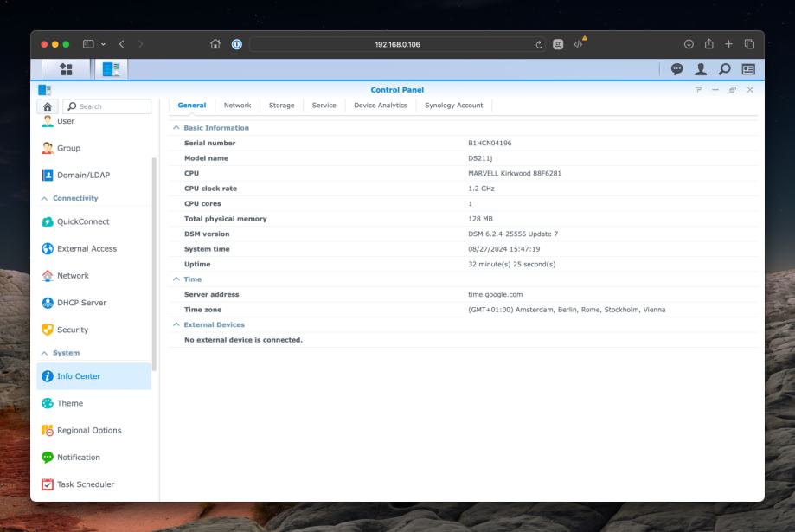Open the Security section in sidebar
The image size is (795, 532).
(72, 330)
